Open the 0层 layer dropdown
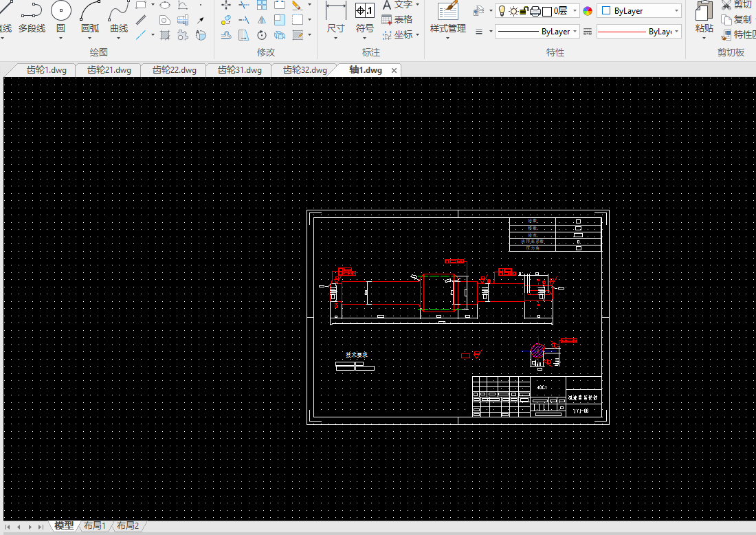Screen dimensions: 756x535 (573, 11)
